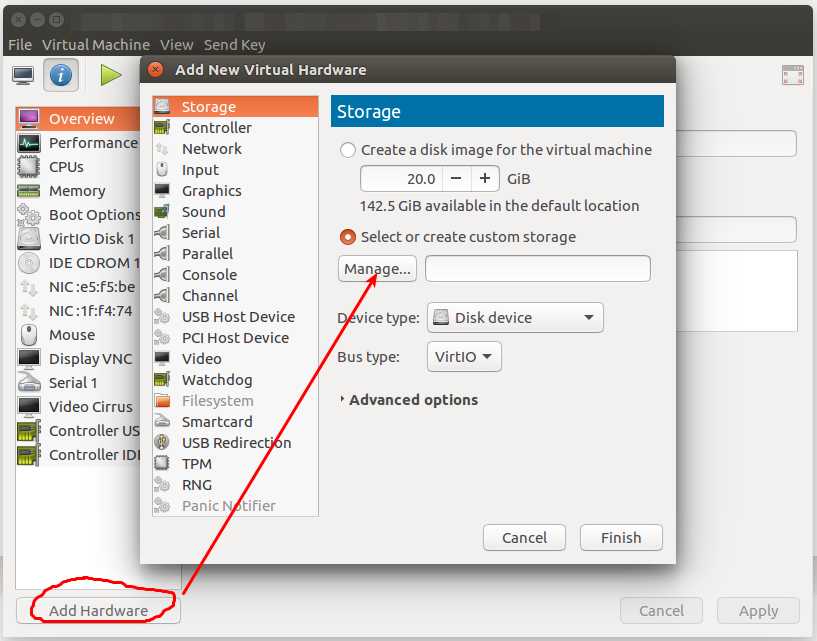Open the Send Key menu

[234, 45]
